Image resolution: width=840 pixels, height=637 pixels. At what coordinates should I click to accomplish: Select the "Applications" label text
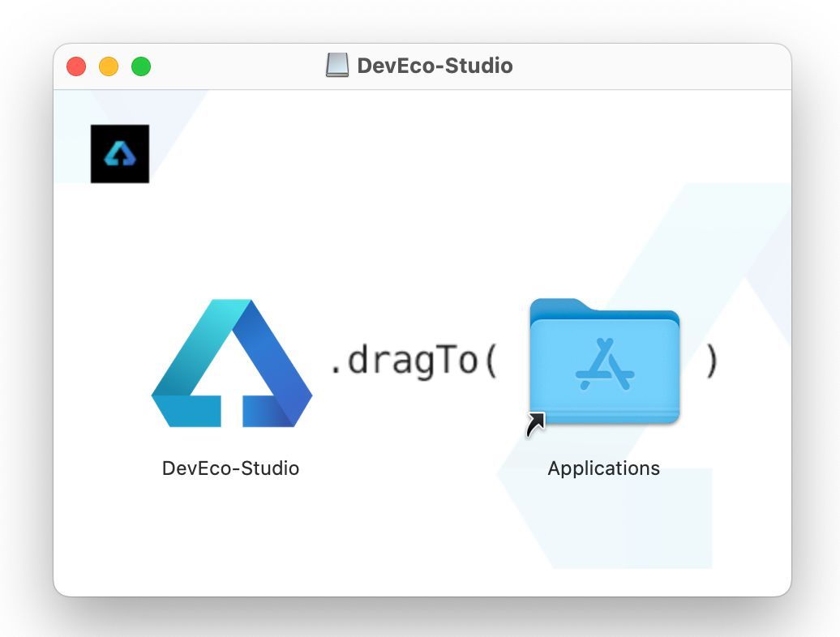[604, 468]
